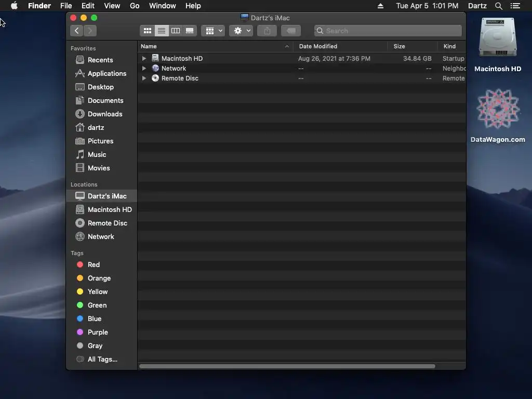Click the Edit Tags toolbar button

[x=291, y=31]
